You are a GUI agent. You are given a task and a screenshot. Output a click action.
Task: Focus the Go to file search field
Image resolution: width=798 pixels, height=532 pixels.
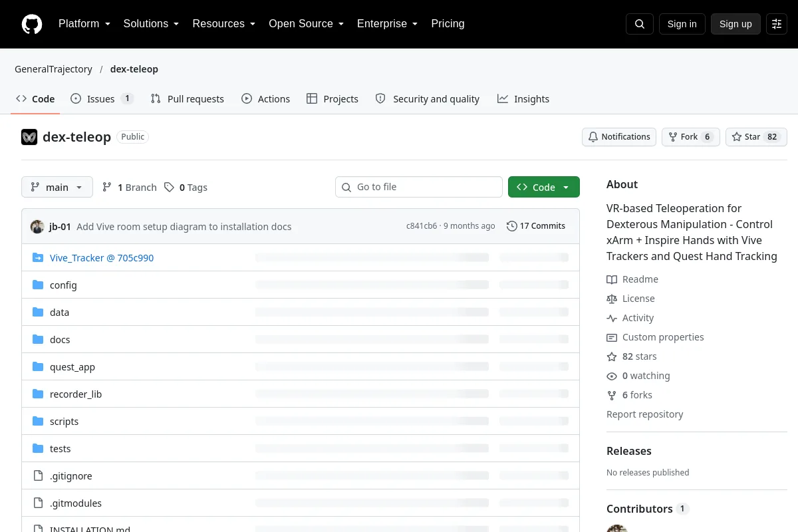419,187
